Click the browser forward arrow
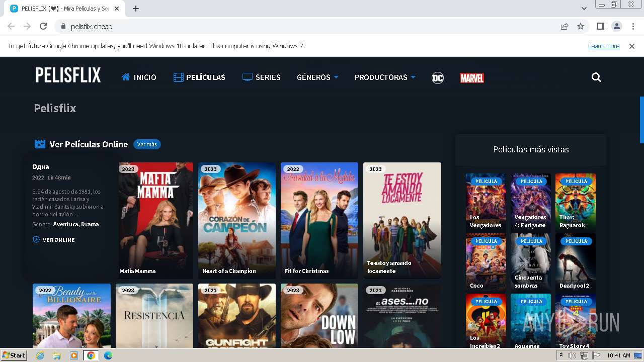 [x=27, y=26]
